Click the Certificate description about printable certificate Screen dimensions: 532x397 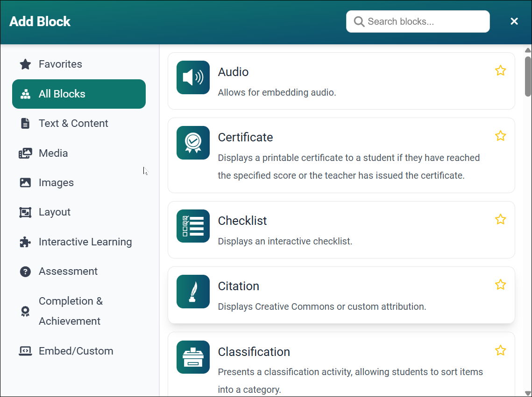click(349, 167)
